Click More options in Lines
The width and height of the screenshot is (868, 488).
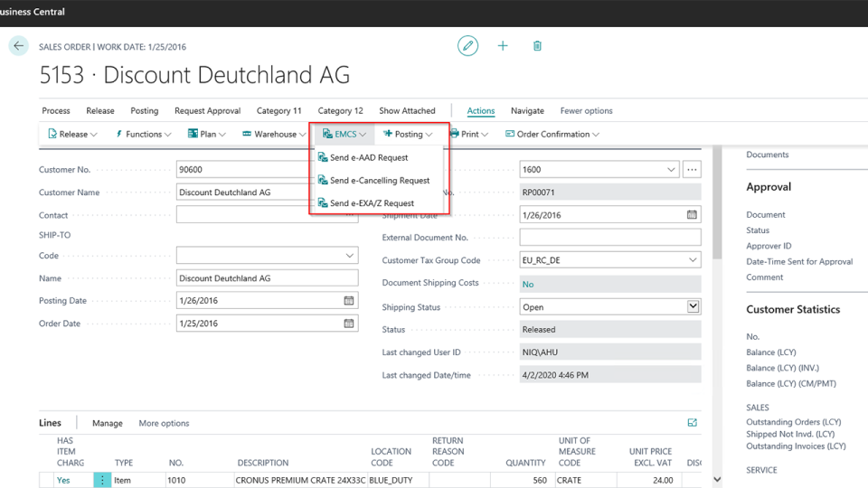[164, 423]
